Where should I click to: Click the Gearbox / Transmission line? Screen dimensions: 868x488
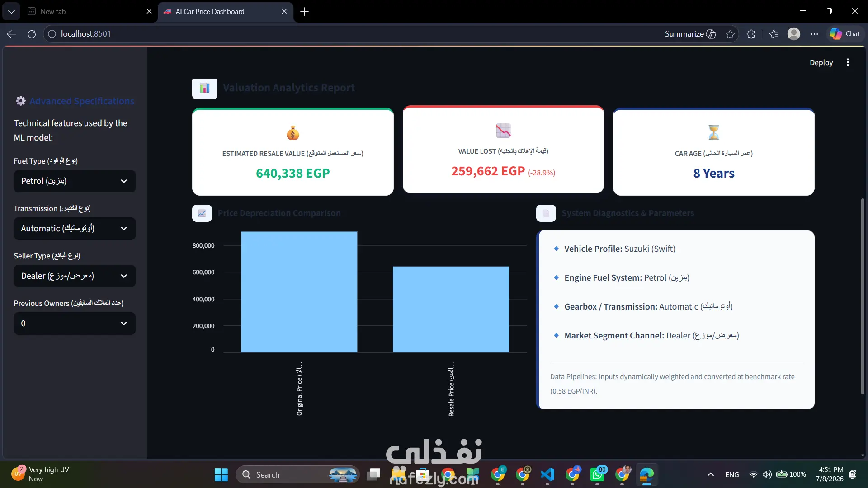(648, 307)
